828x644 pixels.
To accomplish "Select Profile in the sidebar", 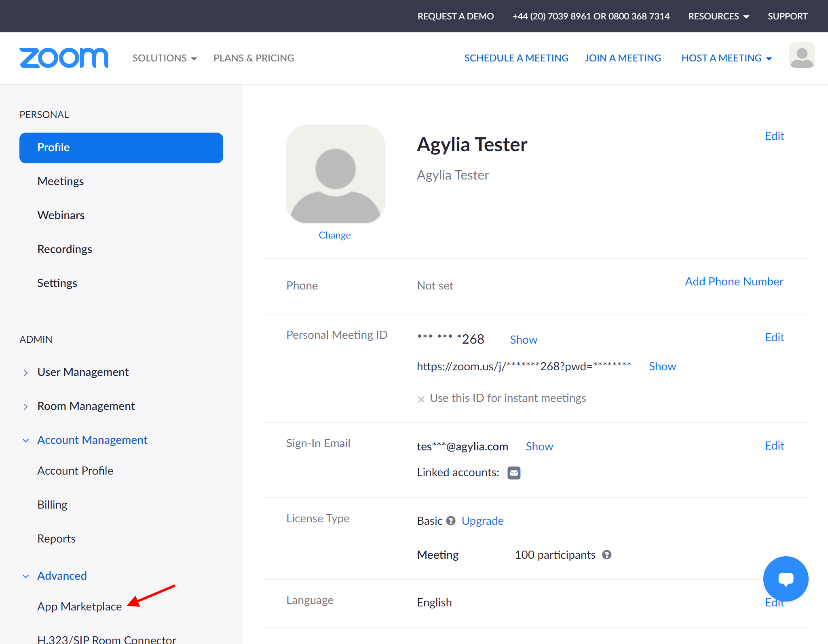I will pos(121,148).
